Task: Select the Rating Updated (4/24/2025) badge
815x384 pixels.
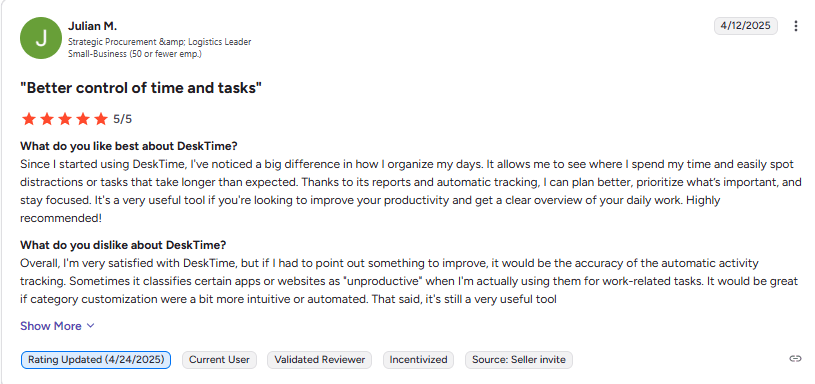Action: [96, 360]
